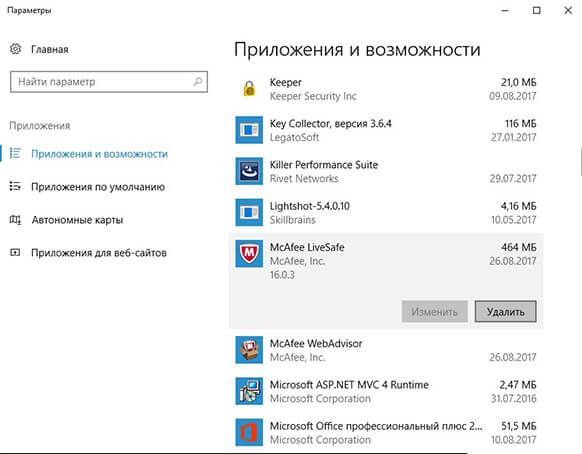Viewport: 582px width, 454px height.
Task: Click the Rivet Networks publisher text
Action: coord(304,179)
